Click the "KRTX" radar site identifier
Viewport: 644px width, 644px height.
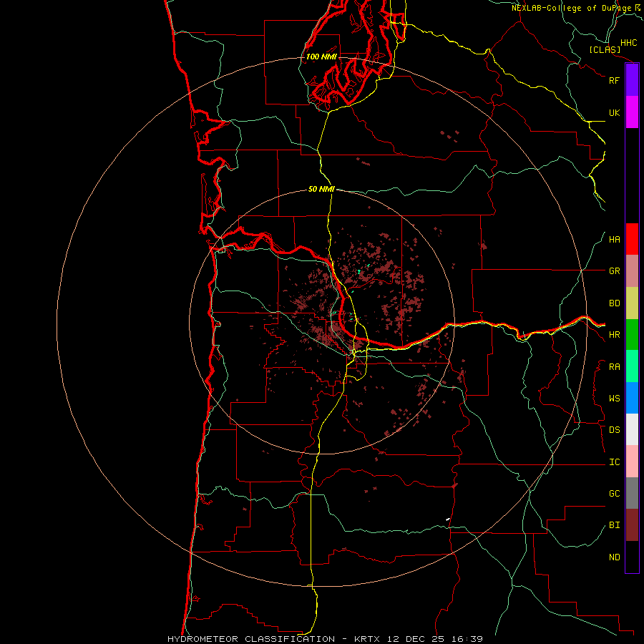click(367, 639)
